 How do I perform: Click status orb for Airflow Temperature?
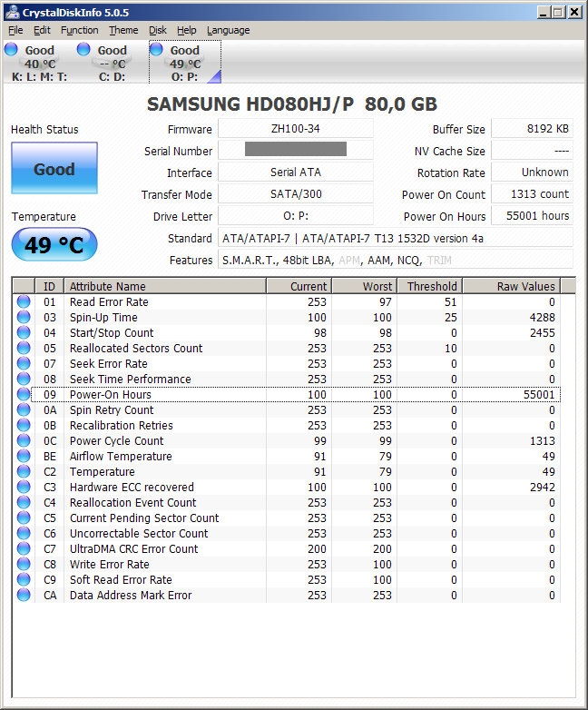pos(24,456)
